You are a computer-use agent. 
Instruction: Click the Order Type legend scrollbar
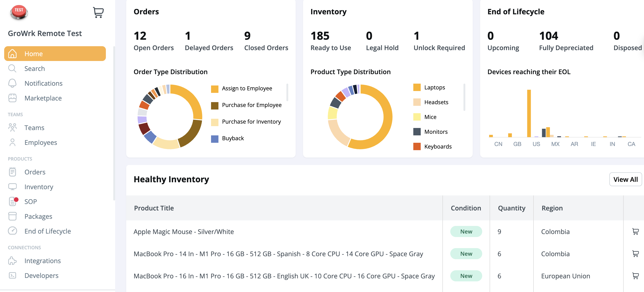tap(287, 92)
